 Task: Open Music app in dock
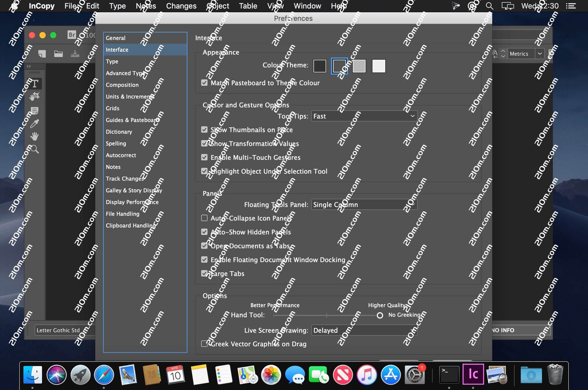coord(367,375)
